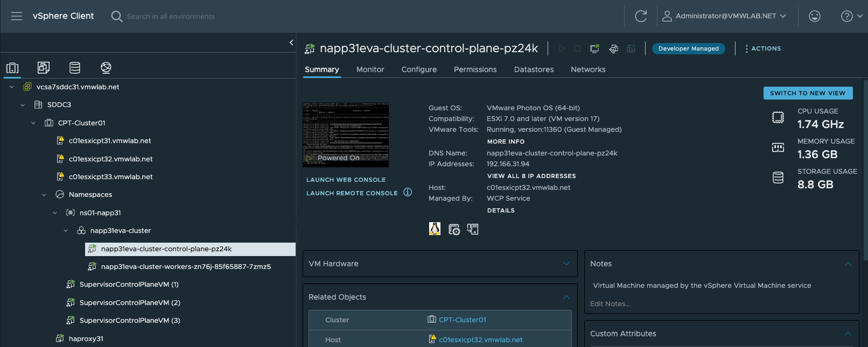The image size is (868, 347).
Task: Select SupervisorControlPlaneVM (1) in tree
Action: (x=129, y=284)
